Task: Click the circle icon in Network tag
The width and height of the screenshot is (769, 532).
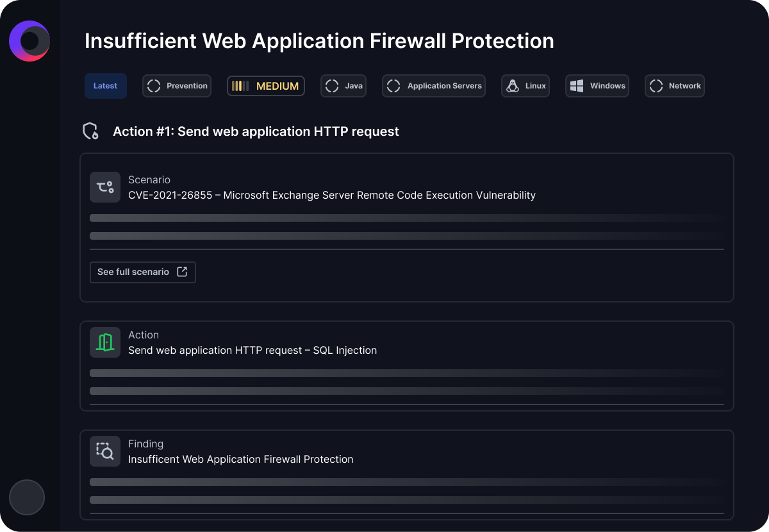Action: 656,86
